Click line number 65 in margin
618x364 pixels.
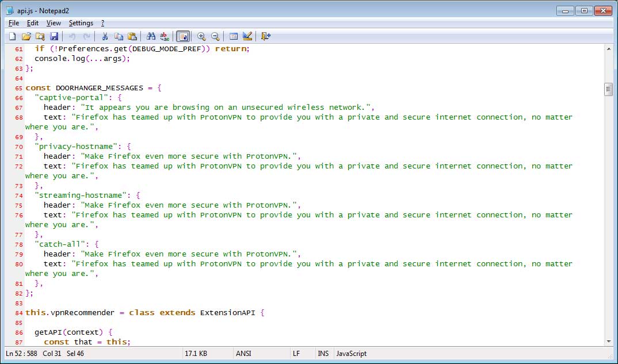pos(19,88)
